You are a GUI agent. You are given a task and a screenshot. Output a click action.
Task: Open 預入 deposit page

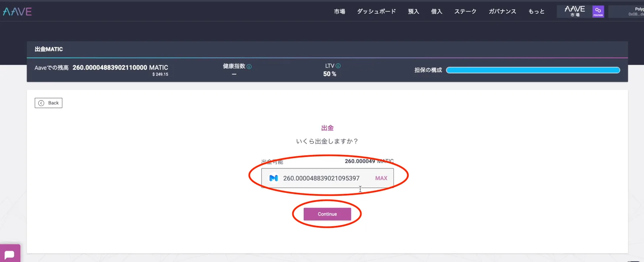coord(413,12)
